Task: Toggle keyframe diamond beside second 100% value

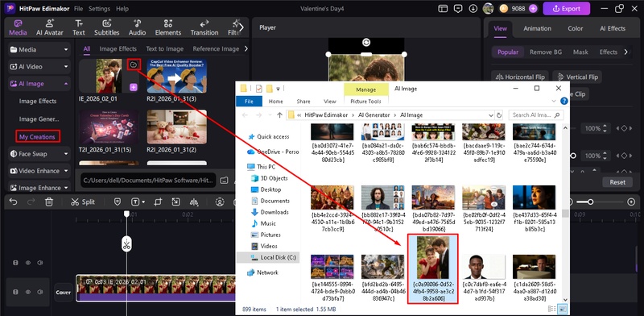Action: [624, 156]
